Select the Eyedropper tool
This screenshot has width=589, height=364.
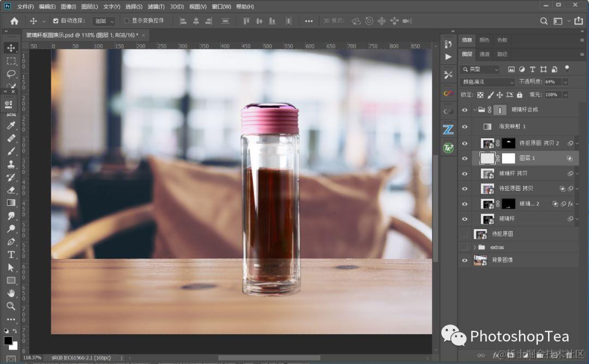(11, 126)
